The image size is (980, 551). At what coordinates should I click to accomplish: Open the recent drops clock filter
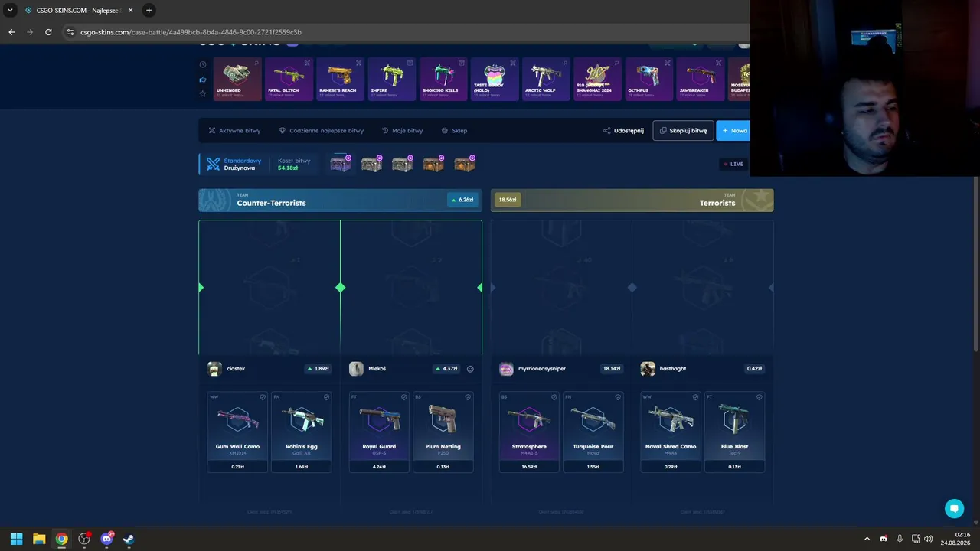pyautogui.click(x=203, y=64)
